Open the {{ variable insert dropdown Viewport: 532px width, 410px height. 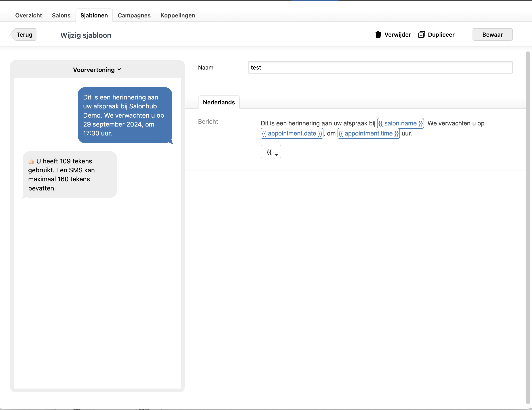pyautogui.click(x=271, y=152)
